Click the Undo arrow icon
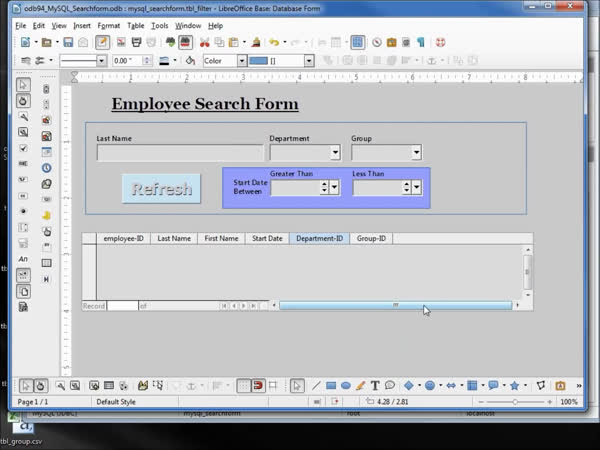600x450 pixels. point(272,43)
